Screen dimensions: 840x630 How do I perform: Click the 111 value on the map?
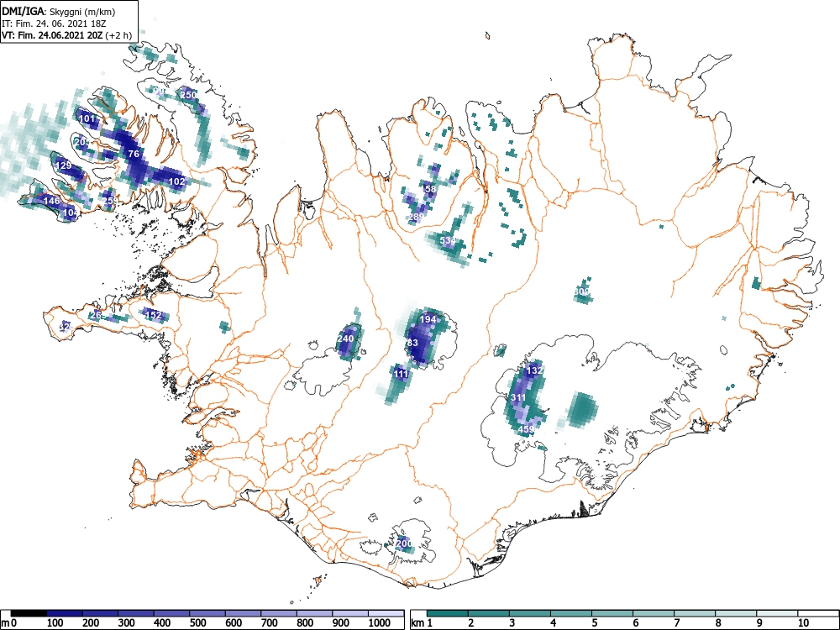(401, 374)
